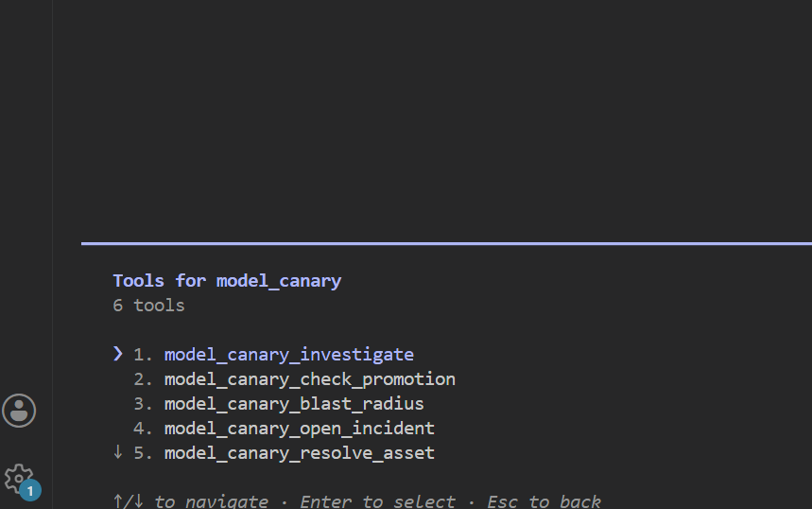Click the up/down arrows in the footer hint
This screenshot has height=509, width=812.
click(128, 501)
